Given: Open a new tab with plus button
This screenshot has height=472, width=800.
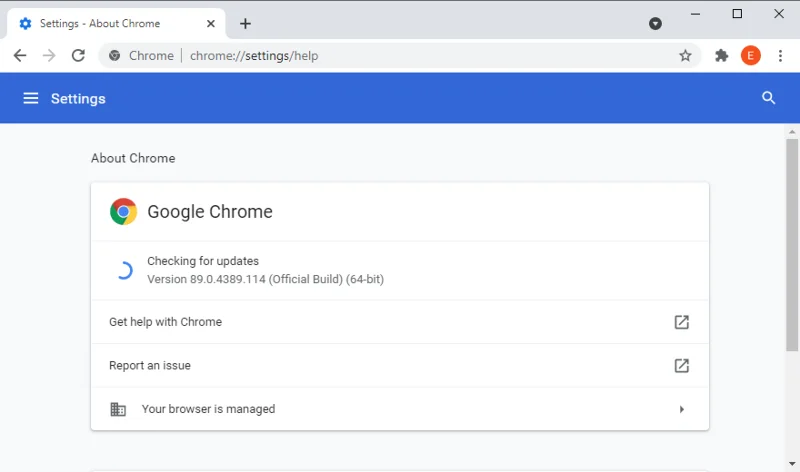Looking at the screenshot, I should [245, 23].
